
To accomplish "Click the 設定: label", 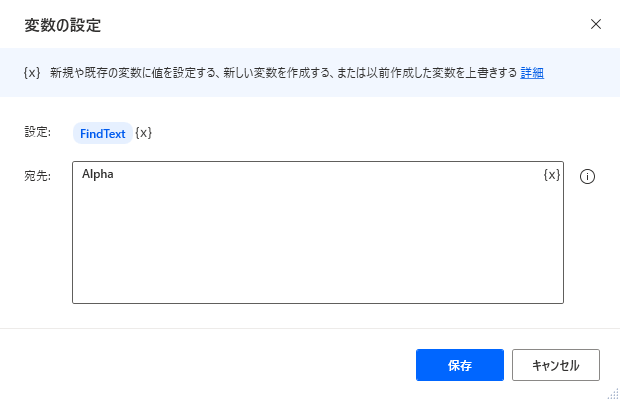I will click(x=38, y=132).
